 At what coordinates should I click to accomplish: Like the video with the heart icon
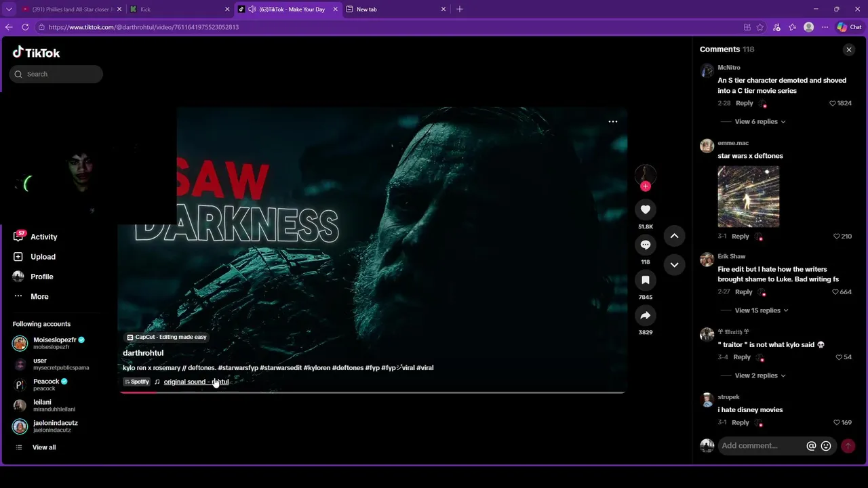tap(645, 209)
